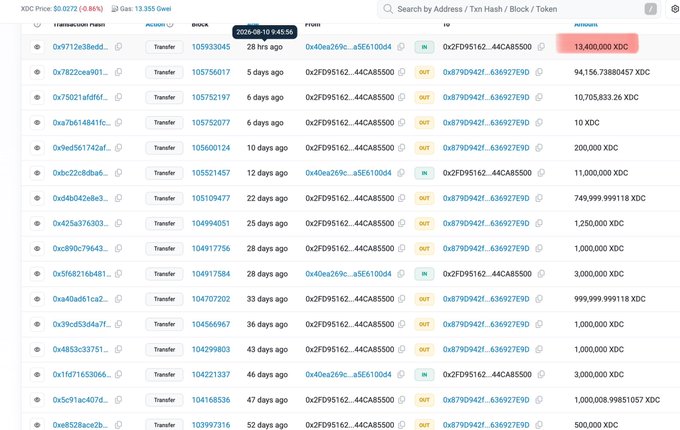This screenshot has width=680, height=430.
Task: Copy transaction hash 0xa7b614841fc
Action: pos(118,123)
